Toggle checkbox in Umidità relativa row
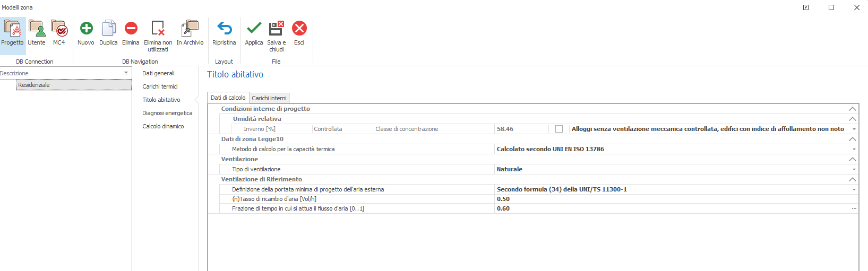 (x=558, y=129)
